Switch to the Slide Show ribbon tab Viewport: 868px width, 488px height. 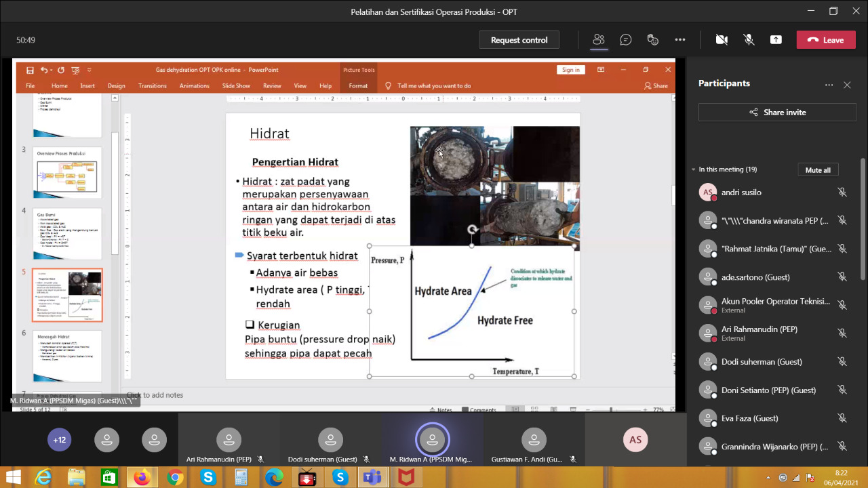pos(236,86)
